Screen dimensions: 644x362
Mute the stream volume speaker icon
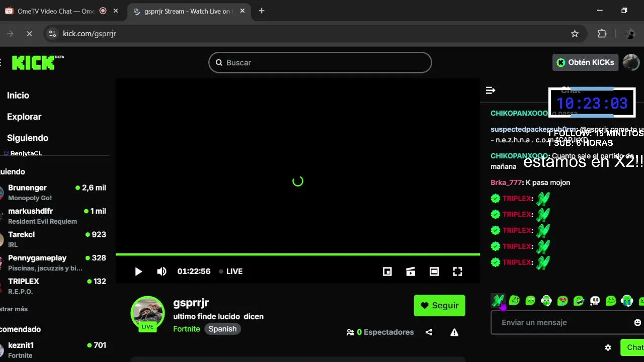tap(162, 271)
